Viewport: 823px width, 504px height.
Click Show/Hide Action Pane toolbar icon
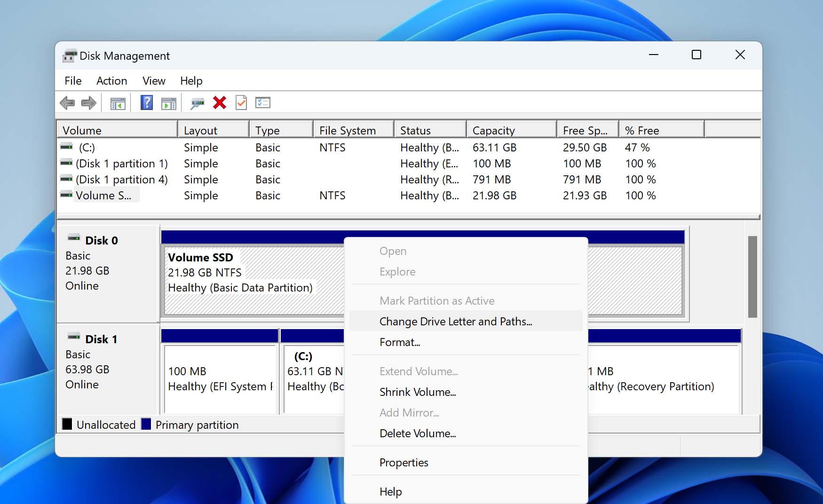pos(168,103)
